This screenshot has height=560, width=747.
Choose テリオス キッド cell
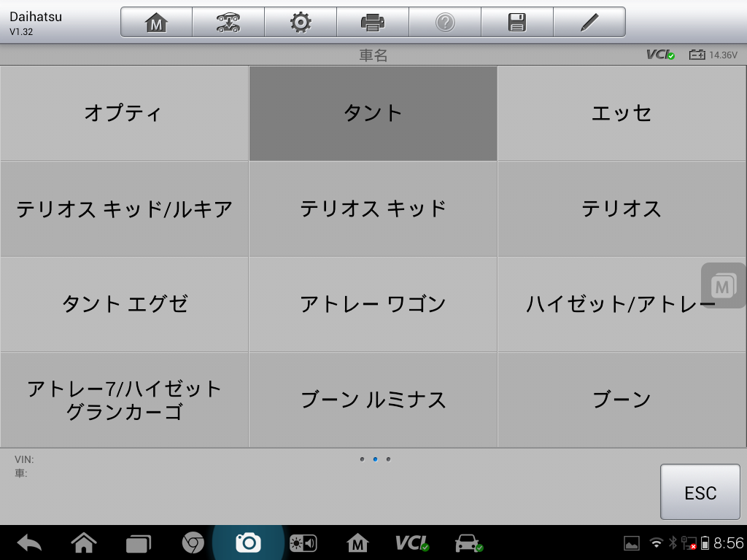[x=373, y=209]
